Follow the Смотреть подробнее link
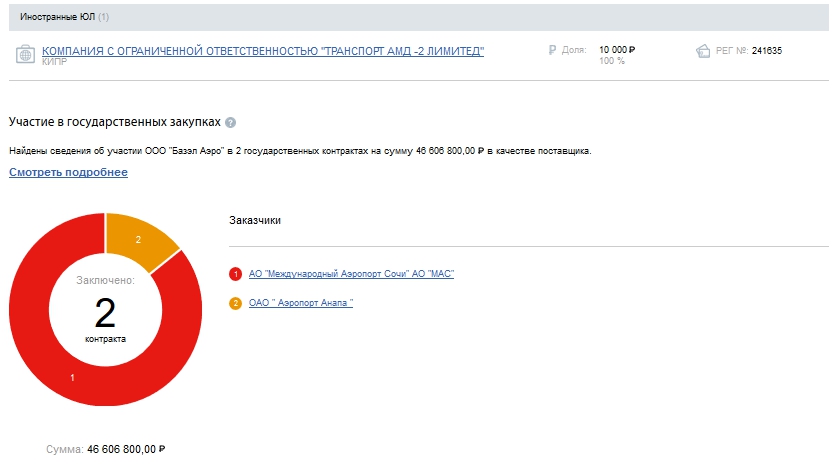Screen dimensions: 837x464 click(x=68, y=172)
